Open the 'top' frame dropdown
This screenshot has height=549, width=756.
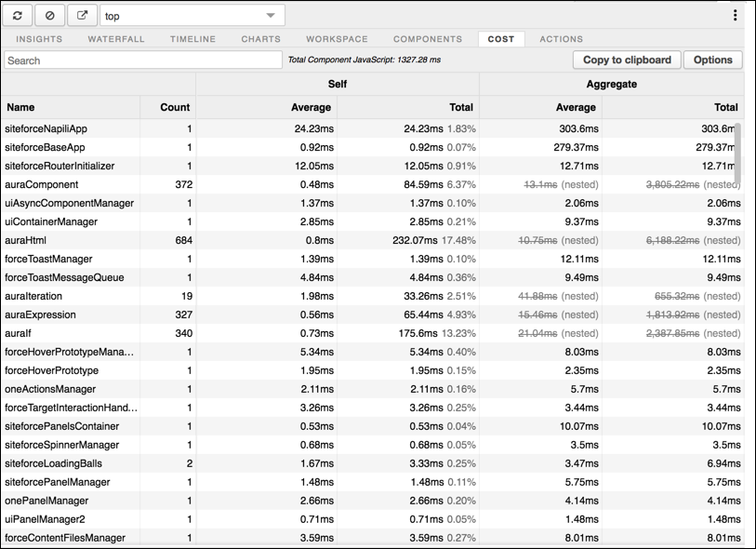click(x=192, y=16)
